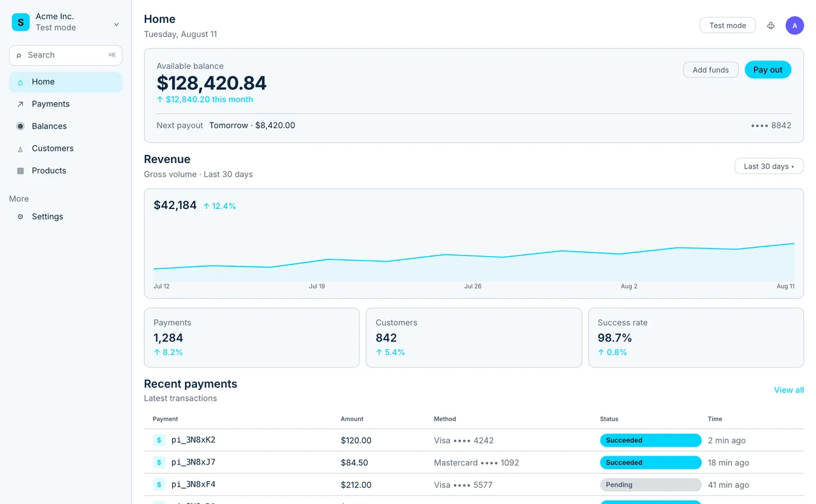Click the Settings gear icon
Viewport: 816px width, 504px height.
[20, 217]
